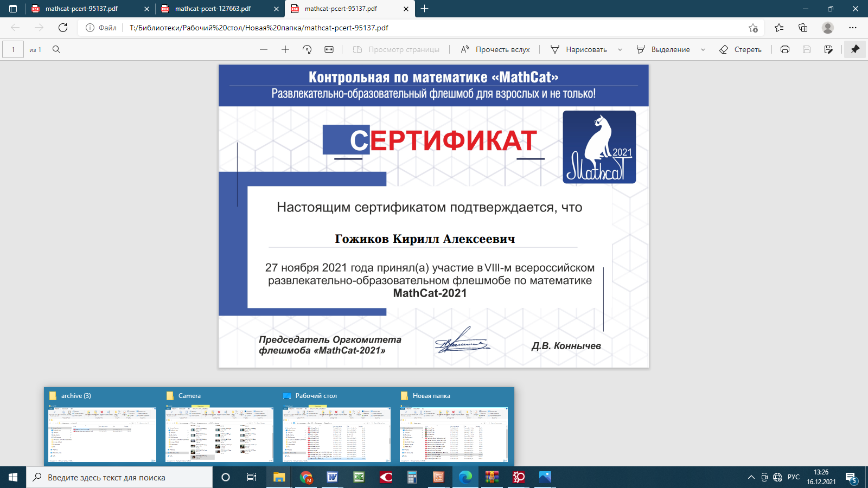This screenshot has height=488, width=868.
Task: Fit PDF to page width
Action: (329, 49)
